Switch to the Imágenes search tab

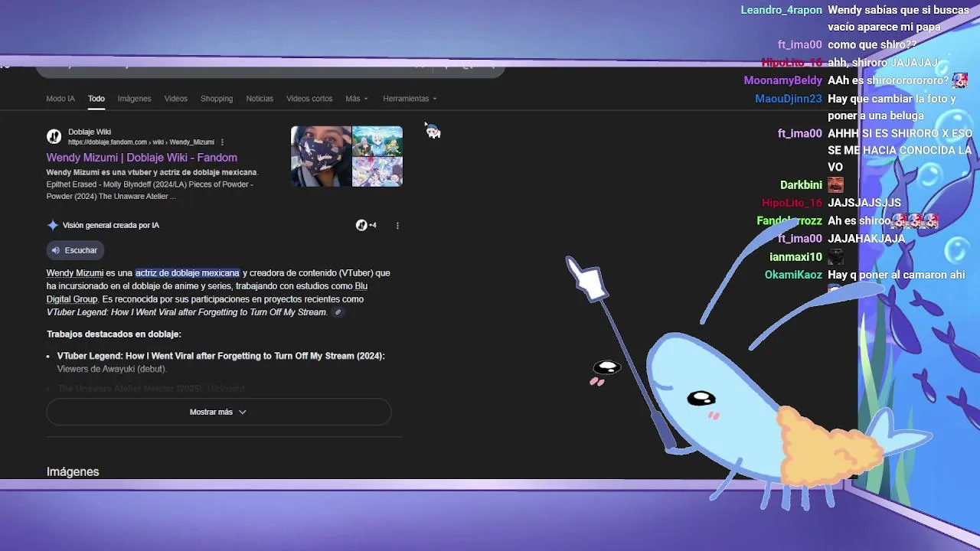(134, 99)
